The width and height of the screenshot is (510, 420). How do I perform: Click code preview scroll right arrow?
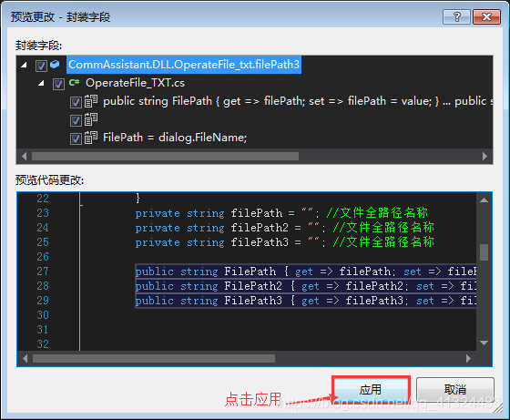468,359
